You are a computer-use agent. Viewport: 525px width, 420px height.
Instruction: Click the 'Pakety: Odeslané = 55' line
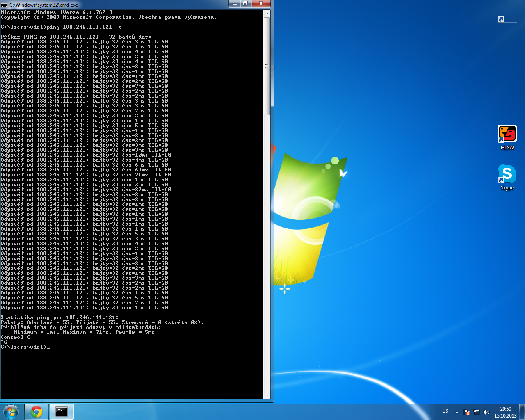pyautogui.click(x=102, y=322)
